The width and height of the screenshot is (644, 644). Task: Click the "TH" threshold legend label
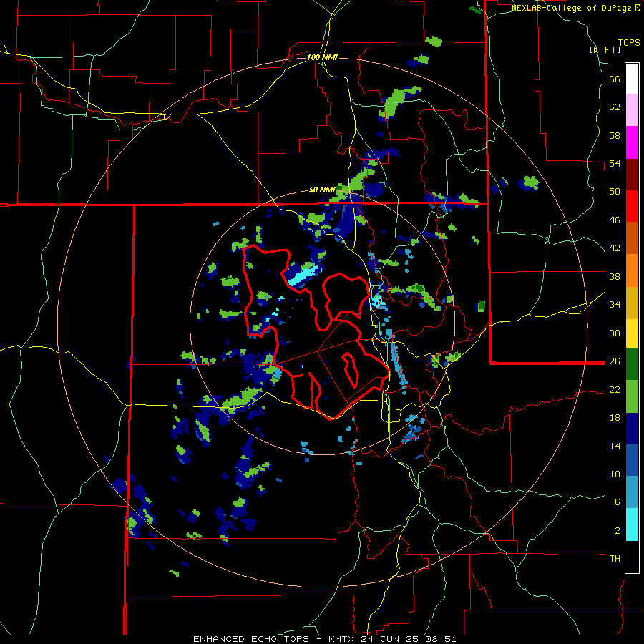click(x=615, y=559)
